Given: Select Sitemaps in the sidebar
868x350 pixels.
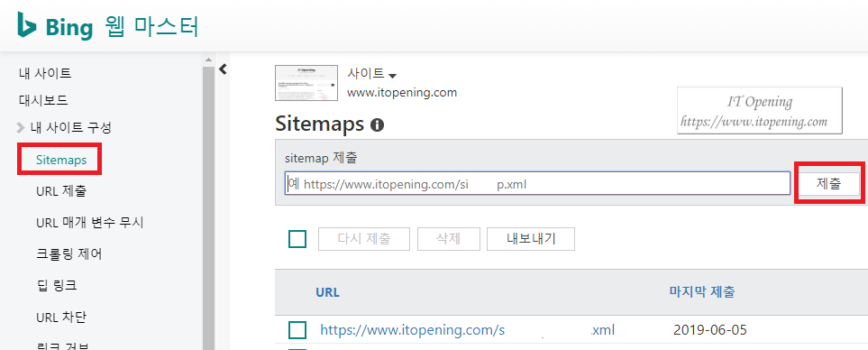Looking at the screenshot, I should (x=61, y=160).
